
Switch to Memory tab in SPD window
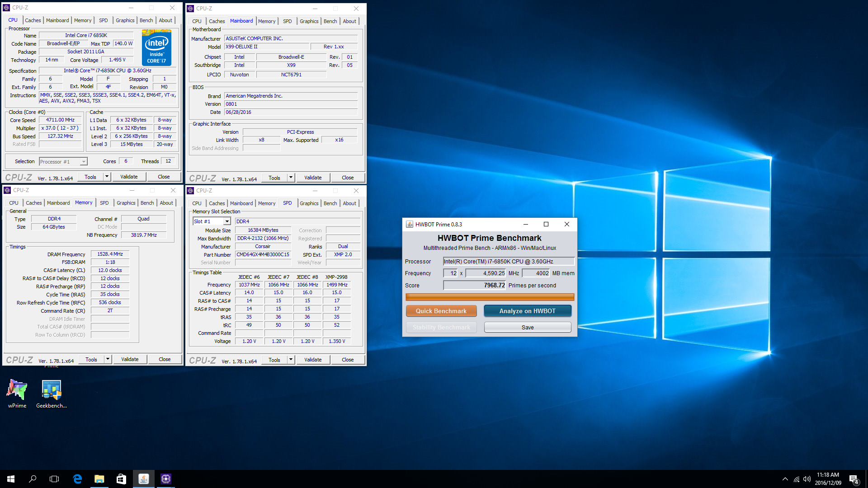(267, 203)
